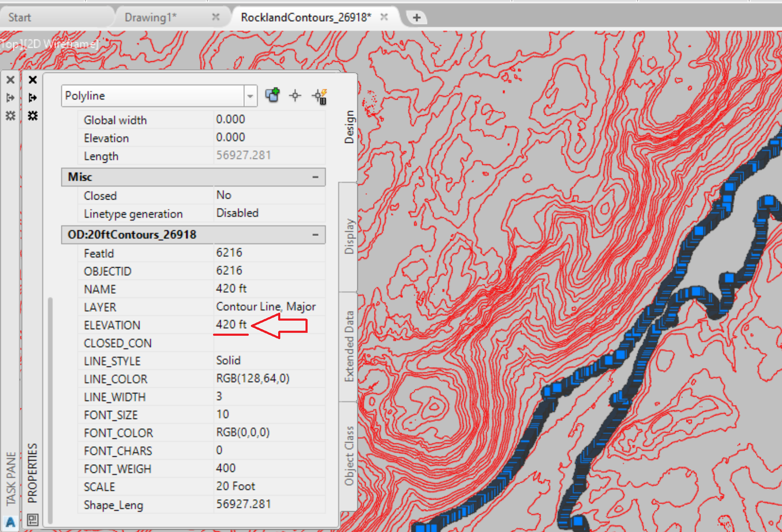This screenshot has width=782, height=532.
Task: Open the Properties palette settings menu
Action: [33, 116]
